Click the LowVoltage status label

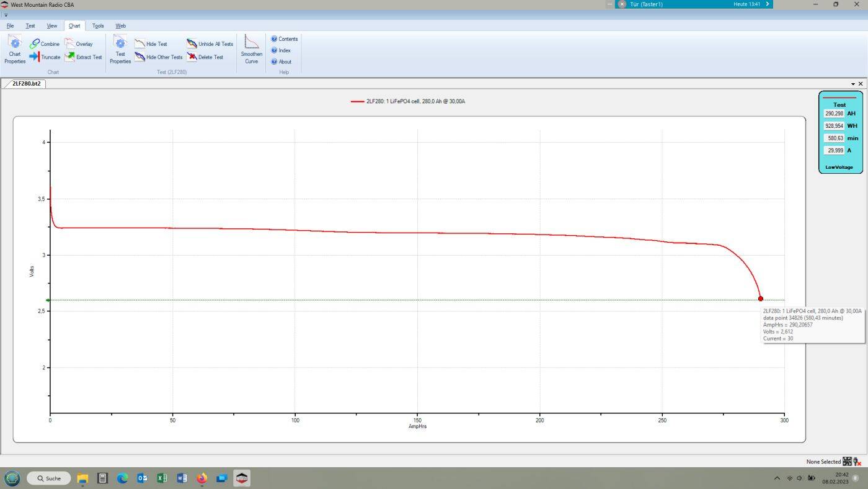tap(839, 167)
